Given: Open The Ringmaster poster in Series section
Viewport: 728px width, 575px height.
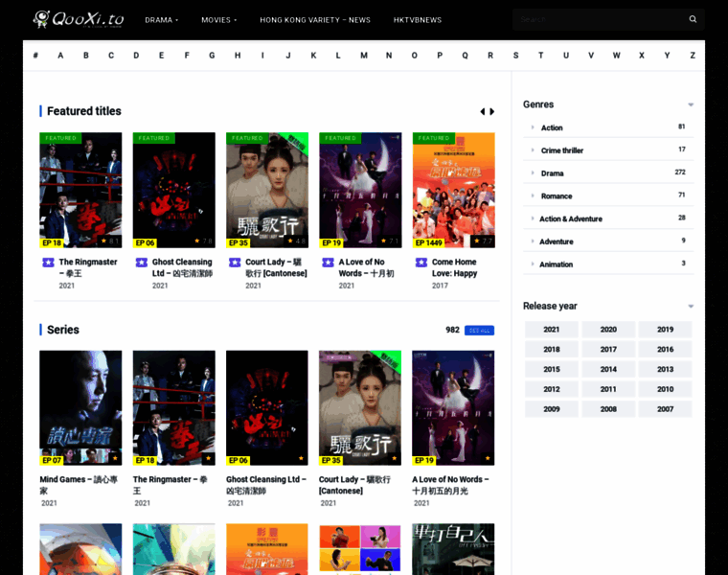Looking at the screenshot, I should tap(174, 408).
